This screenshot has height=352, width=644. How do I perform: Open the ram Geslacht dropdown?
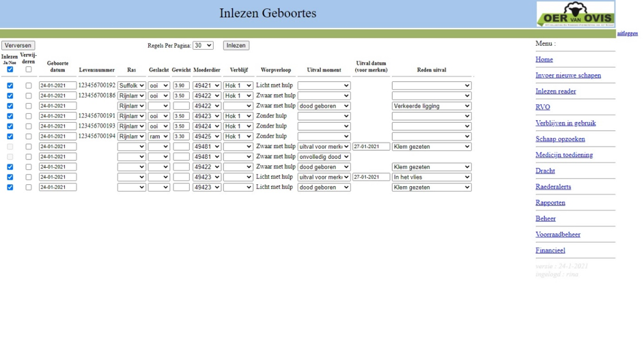pos(158,136)
